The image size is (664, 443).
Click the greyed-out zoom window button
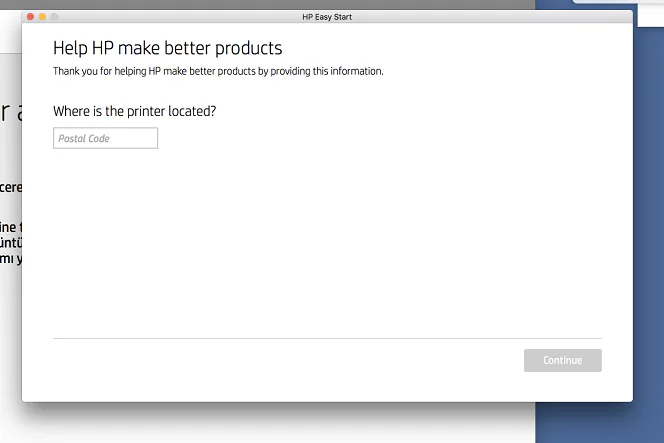(x=54, y=17)
